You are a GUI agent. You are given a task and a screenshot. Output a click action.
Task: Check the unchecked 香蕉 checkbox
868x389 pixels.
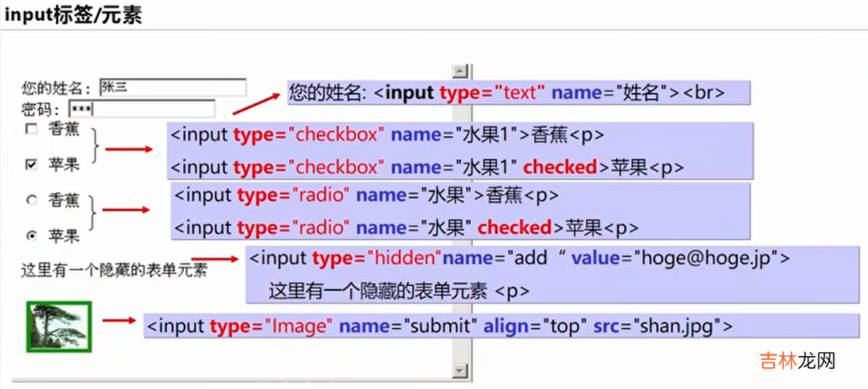coord(31,129)
